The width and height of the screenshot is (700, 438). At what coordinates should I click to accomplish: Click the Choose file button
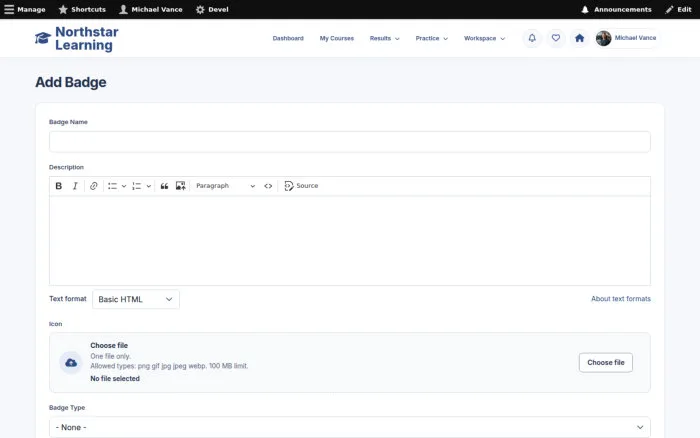coord(606,363)
